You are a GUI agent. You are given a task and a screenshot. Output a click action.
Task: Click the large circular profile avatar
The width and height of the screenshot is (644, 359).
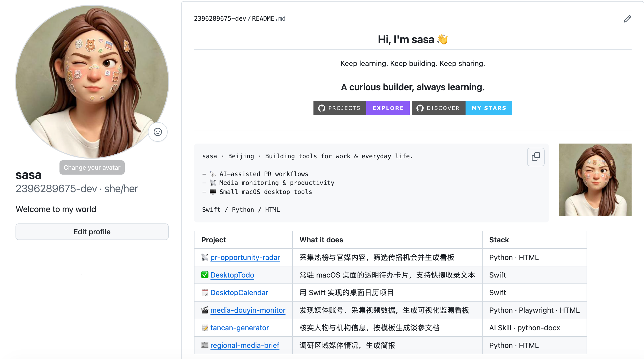tap(92, 81)
